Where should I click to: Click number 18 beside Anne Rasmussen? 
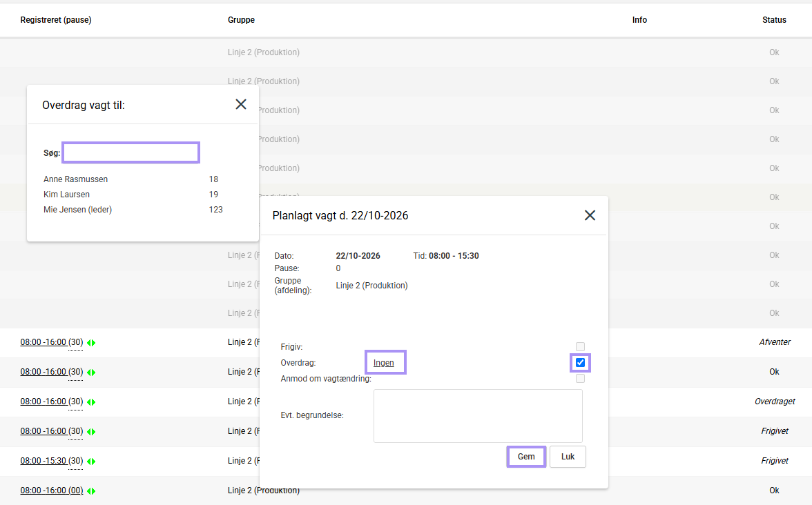[213, 179]
